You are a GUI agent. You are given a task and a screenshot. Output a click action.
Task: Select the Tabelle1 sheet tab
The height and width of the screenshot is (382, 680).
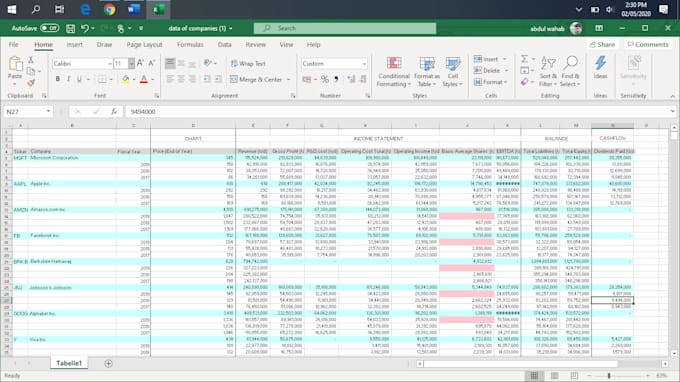click(x=69, y=363)
